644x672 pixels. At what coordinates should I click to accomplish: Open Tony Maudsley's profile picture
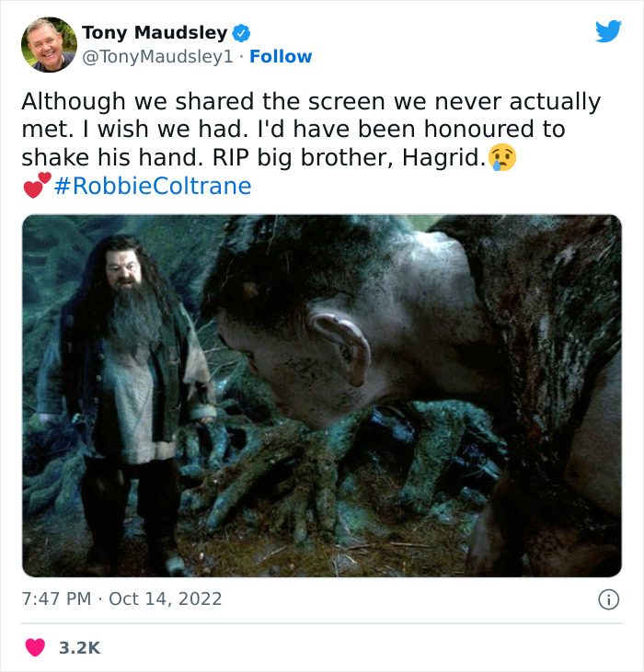[49, 44]
